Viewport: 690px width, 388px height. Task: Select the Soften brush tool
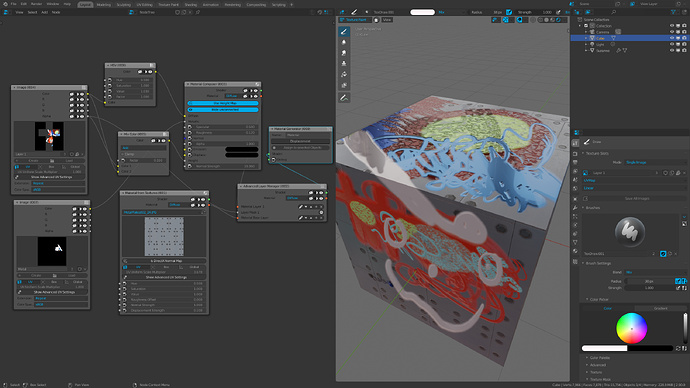344,42
